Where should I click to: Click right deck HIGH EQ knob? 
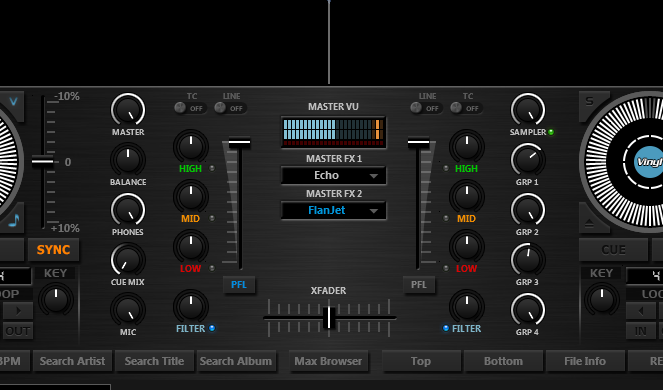point(467,147)
